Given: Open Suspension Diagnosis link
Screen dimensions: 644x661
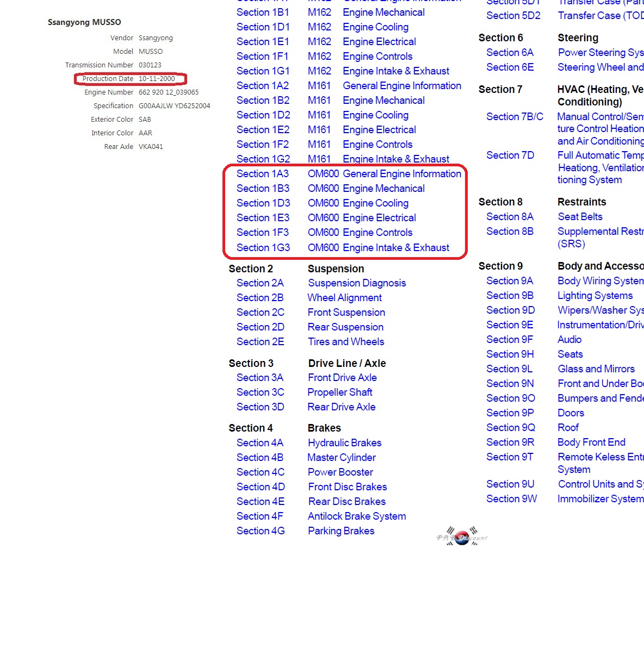Looking at the screenshot, I should click(x=357, y=283).
